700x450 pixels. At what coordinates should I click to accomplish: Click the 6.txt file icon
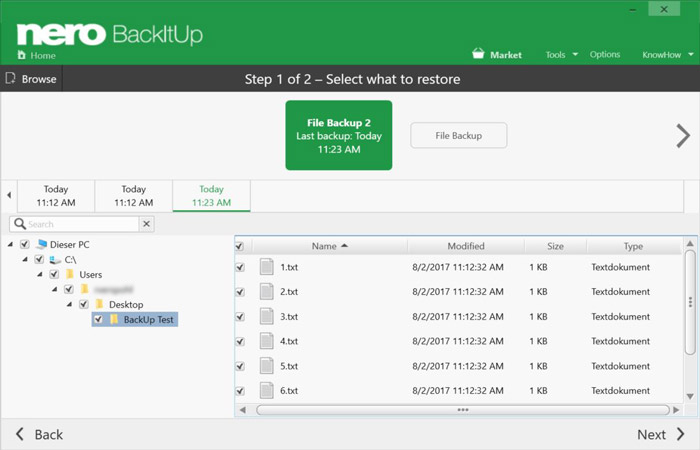click(x=267, y=391)
